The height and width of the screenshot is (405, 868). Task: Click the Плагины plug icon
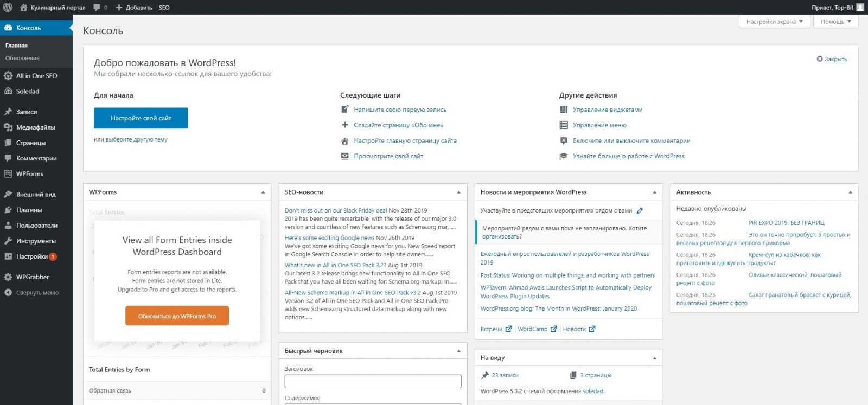tap(8, 210)
